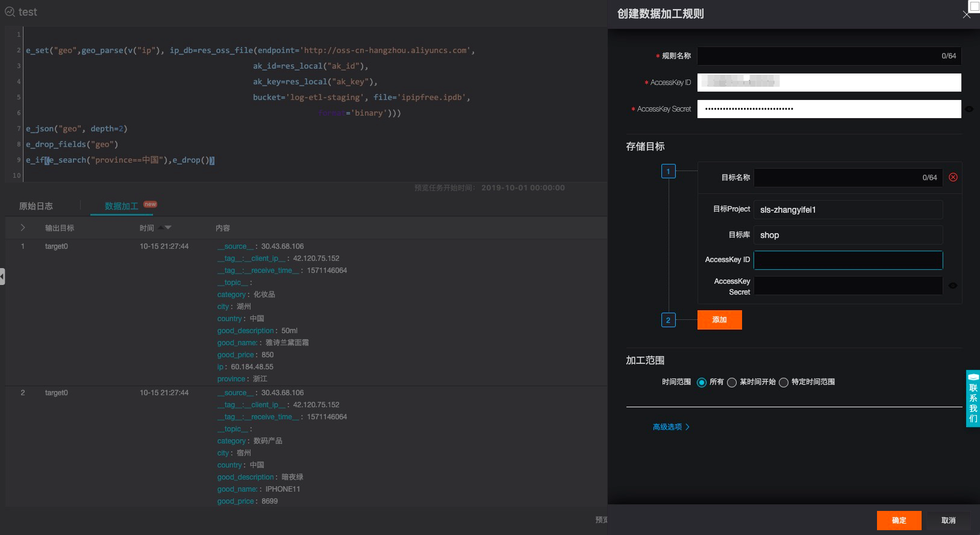Click the 目标库 field containing shop
This screenshot has width=980, height=535.
pyautogui.click(x=848, y=235)
